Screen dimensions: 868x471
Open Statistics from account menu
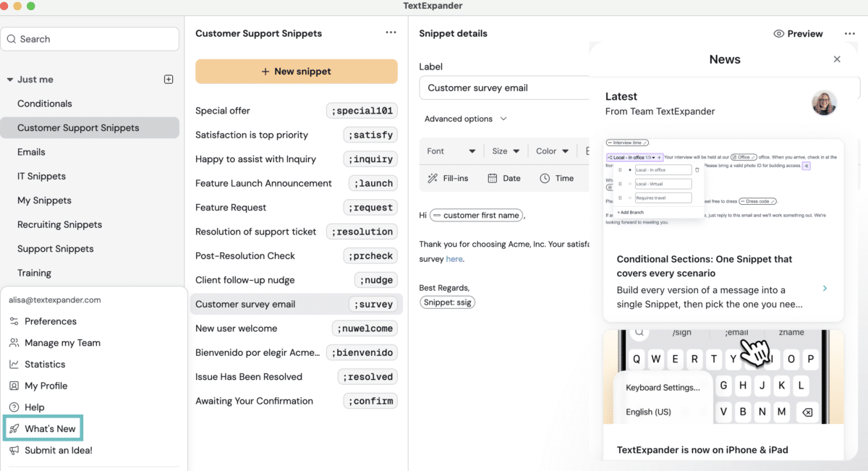pos(38,364)
